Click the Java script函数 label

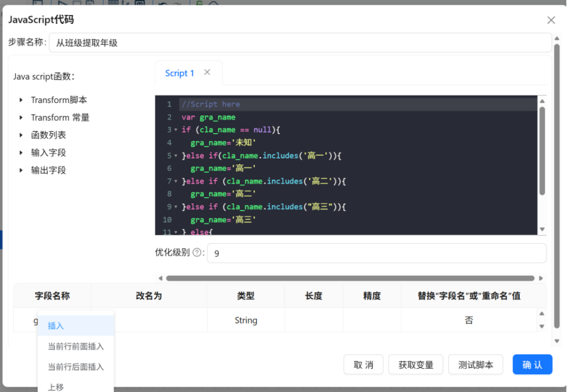[x=44, y=76]
